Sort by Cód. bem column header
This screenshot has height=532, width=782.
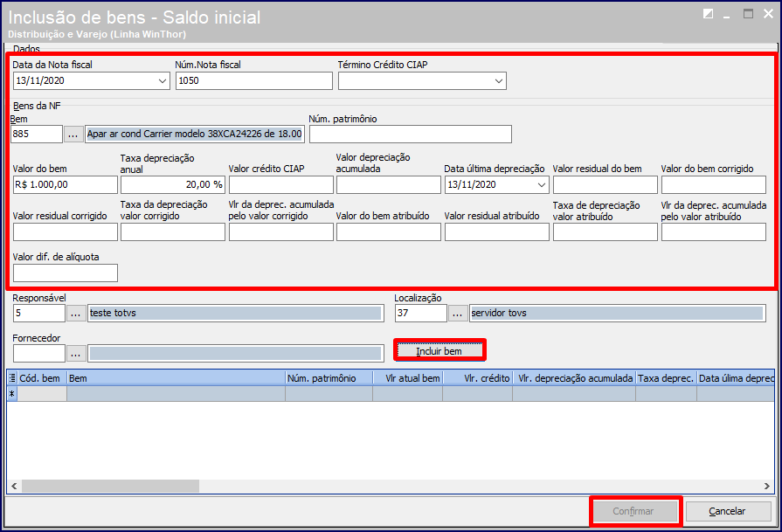[42, 378]
